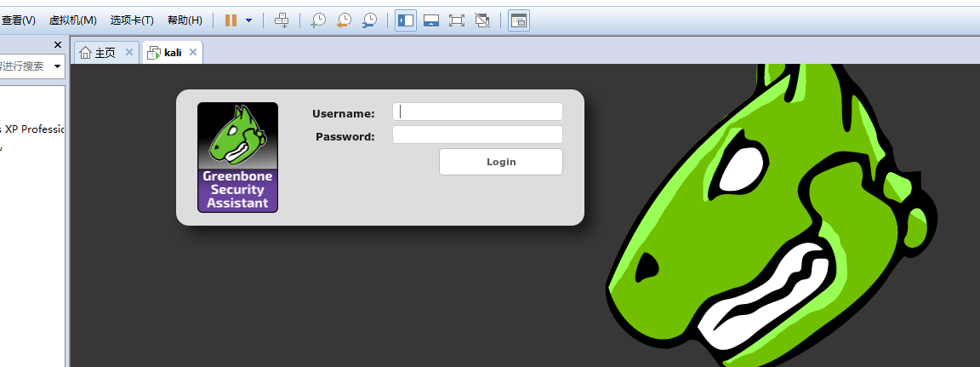Click the running VM icon on kali tab
980x367 pixels.
tap(154, 53)
